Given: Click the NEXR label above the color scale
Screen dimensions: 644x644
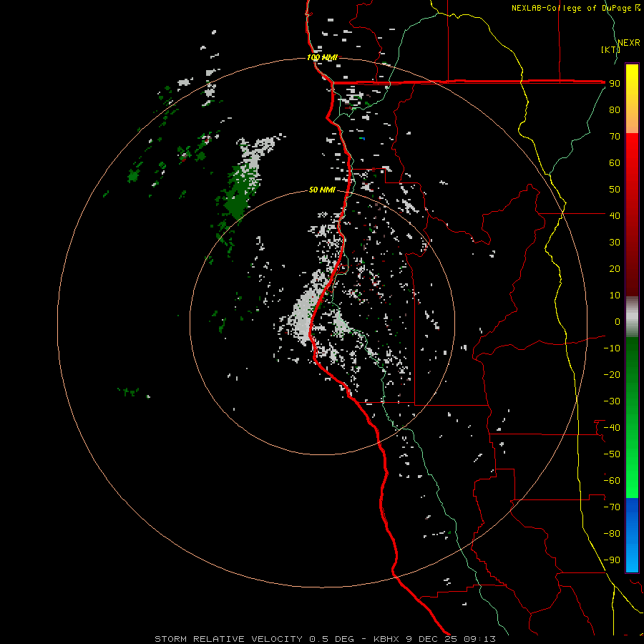Looking at the screenshot, I should pos(629,43).
